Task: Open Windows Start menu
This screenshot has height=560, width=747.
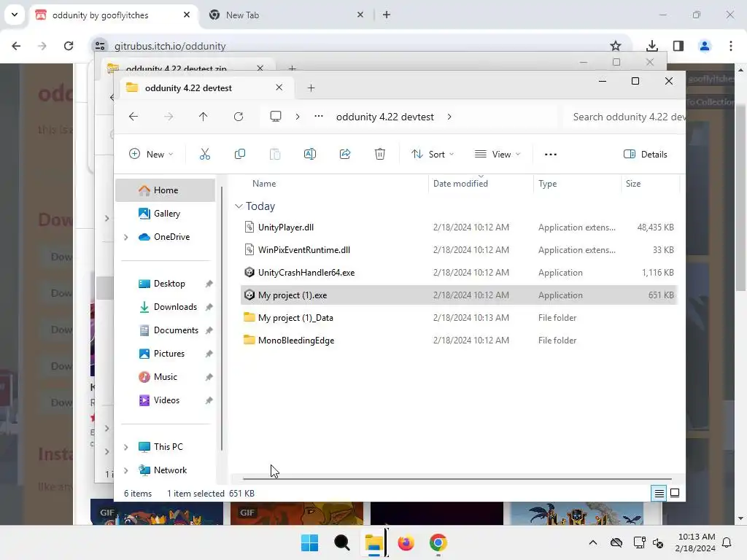Action: pyautogui.click(x=309, y=542)
